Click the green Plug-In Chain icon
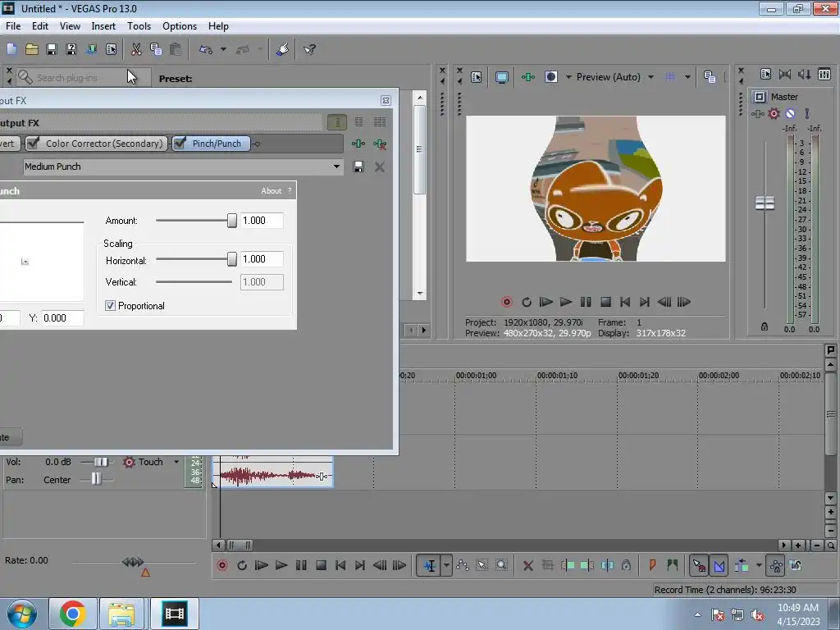This screenshot has width=840, height=630. click(358, 144)
